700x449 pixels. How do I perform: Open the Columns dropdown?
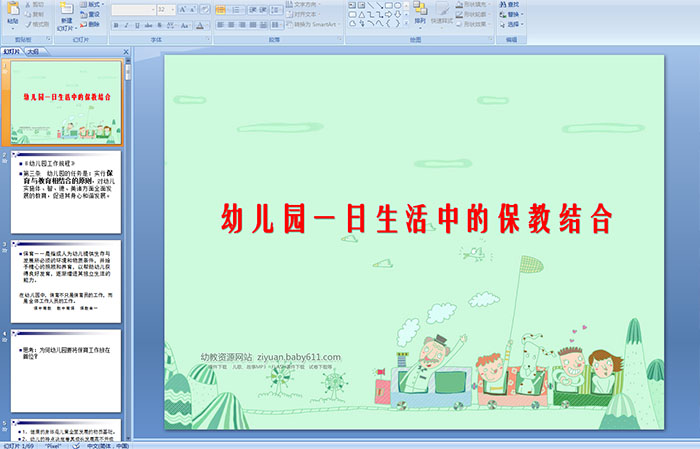click(277, 25)
